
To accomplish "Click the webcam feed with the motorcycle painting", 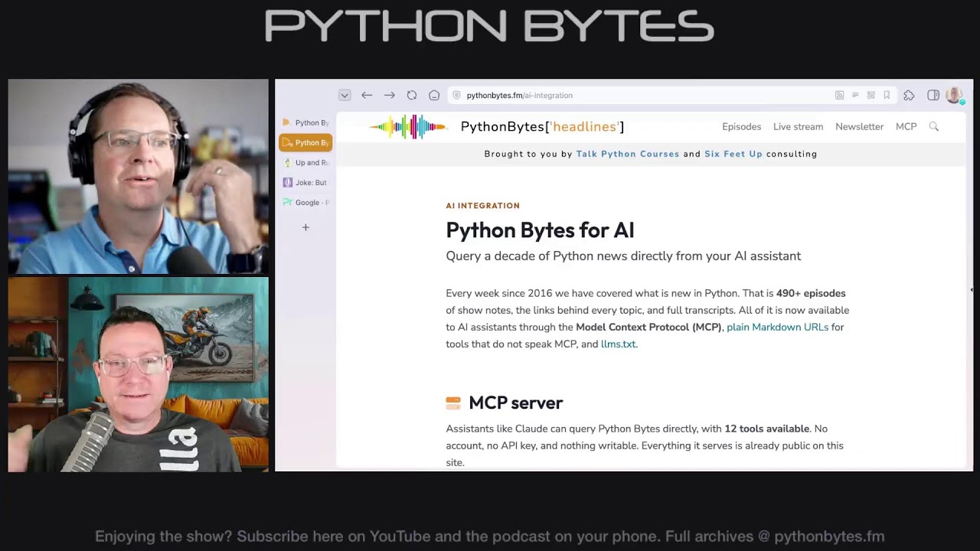I will pyautogui.click(x=138, y=374).
